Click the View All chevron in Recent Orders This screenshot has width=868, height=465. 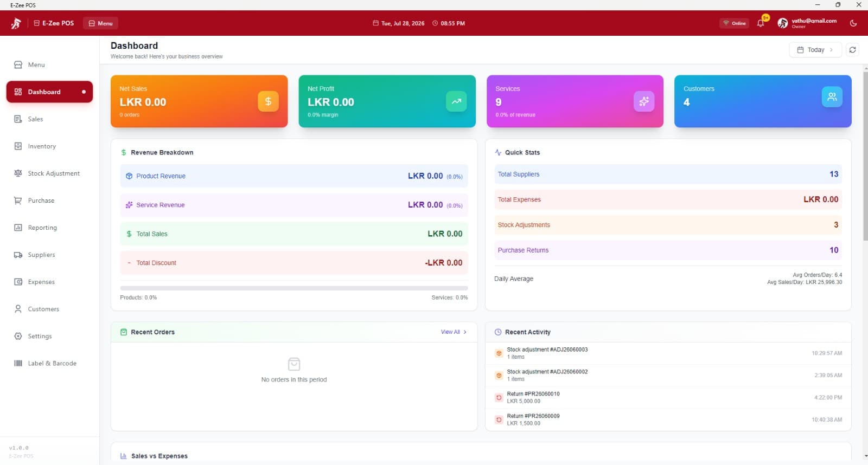465,332
